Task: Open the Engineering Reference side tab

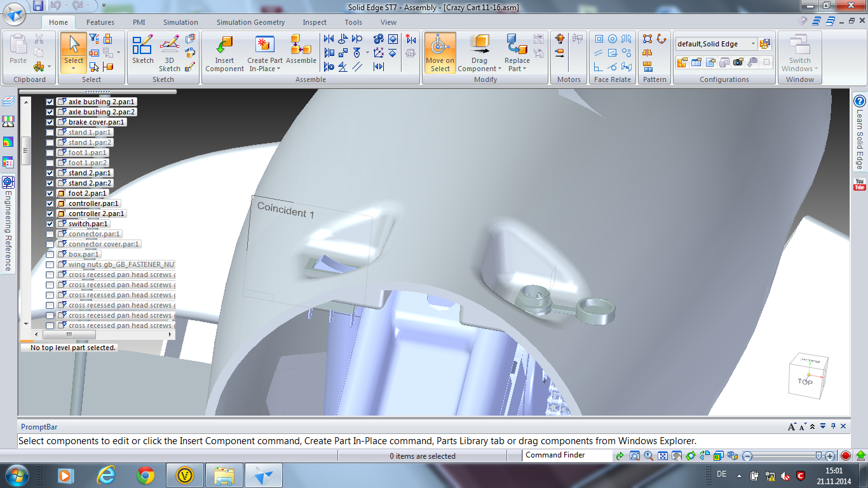Action: tap(8, 224)
